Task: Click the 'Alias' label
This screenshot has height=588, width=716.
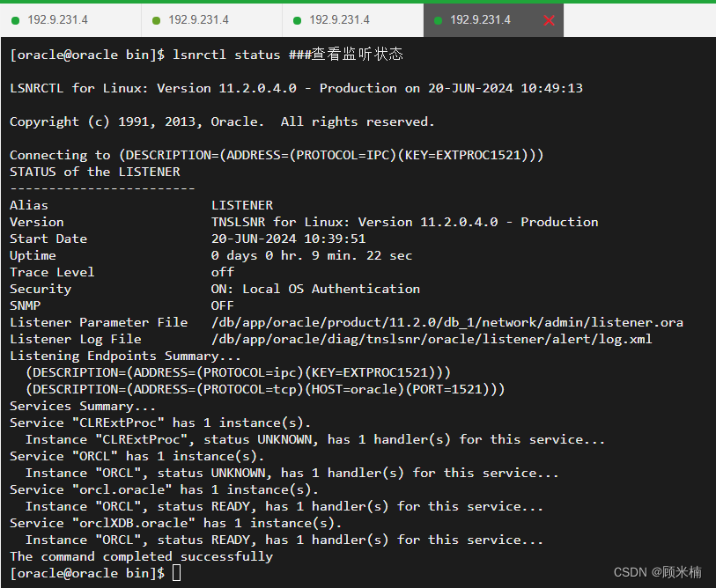Action: point(29,205)
